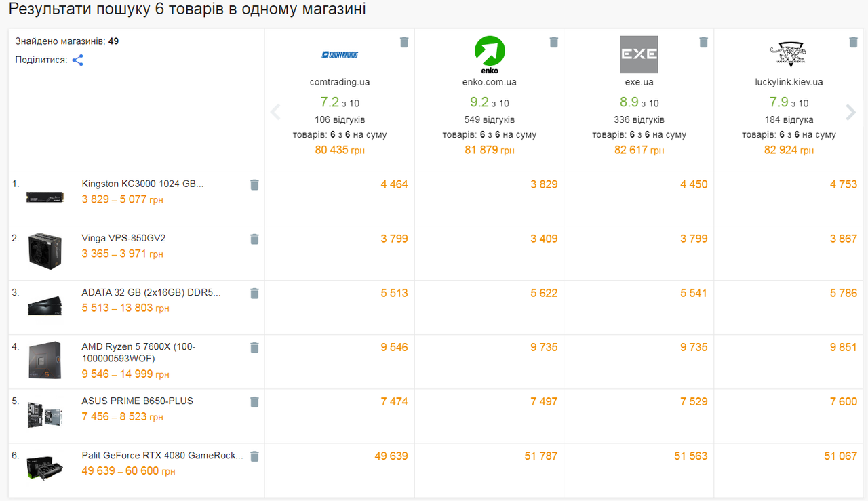
Task: Click the luckylink store logo
Action: coord(789,54)
